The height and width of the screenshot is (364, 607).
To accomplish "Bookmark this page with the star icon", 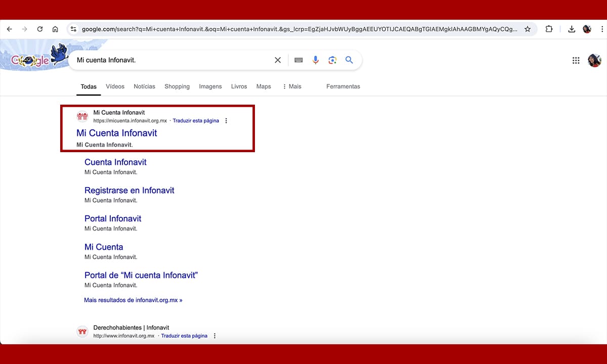I will [528, 29].
